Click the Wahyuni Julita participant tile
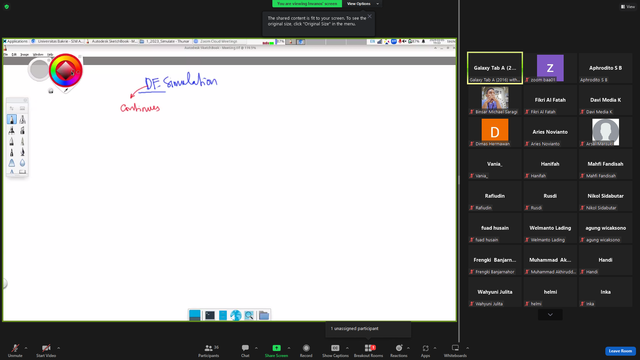This screenshot has height=360, width=640. (x=495, y=292)
